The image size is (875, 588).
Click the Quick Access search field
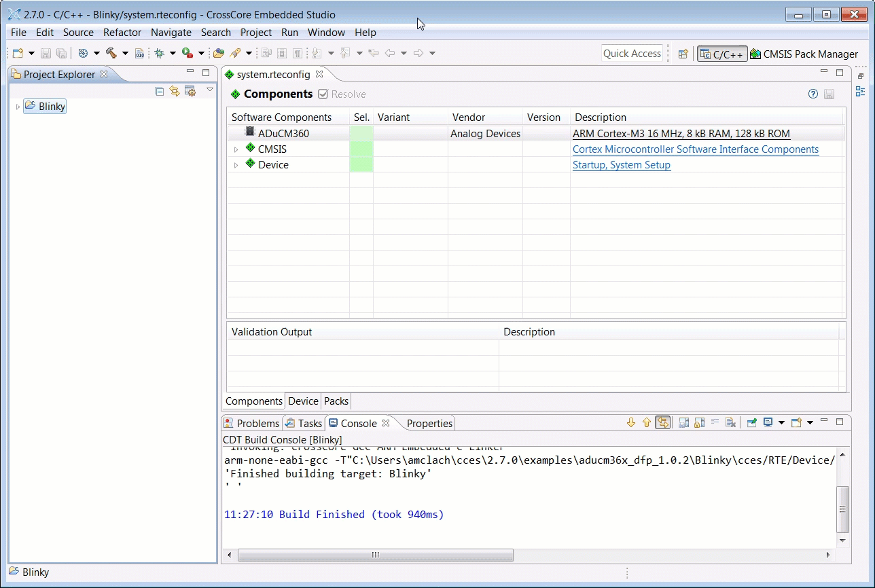(x=632, y=54)
